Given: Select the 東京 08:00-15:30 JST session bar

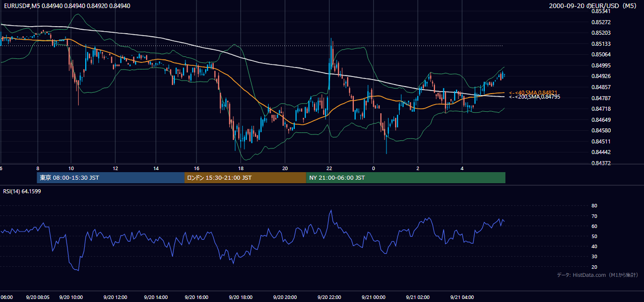Looking at the screenshot, I should pyautogui.click(x=110, y=178).
